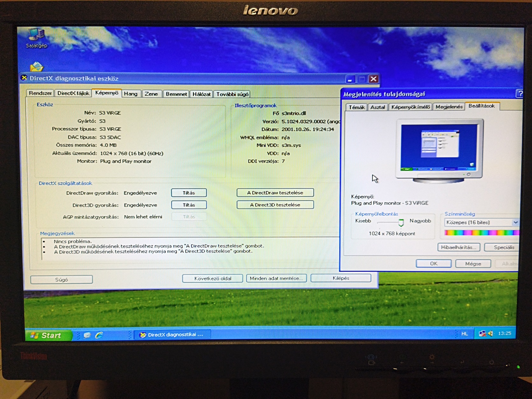Screen dimensions: 532x399
Task: Click the help question mark in Megjelenítés tulajdonságai
Action: [x=519, y=94]
